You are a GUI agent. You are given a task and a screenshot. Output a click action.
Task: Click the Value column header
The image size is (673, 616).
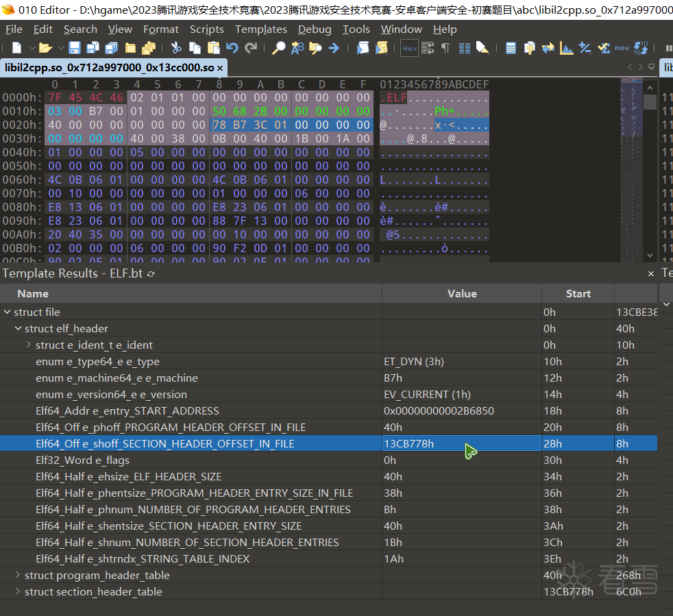tap(461, 293)
